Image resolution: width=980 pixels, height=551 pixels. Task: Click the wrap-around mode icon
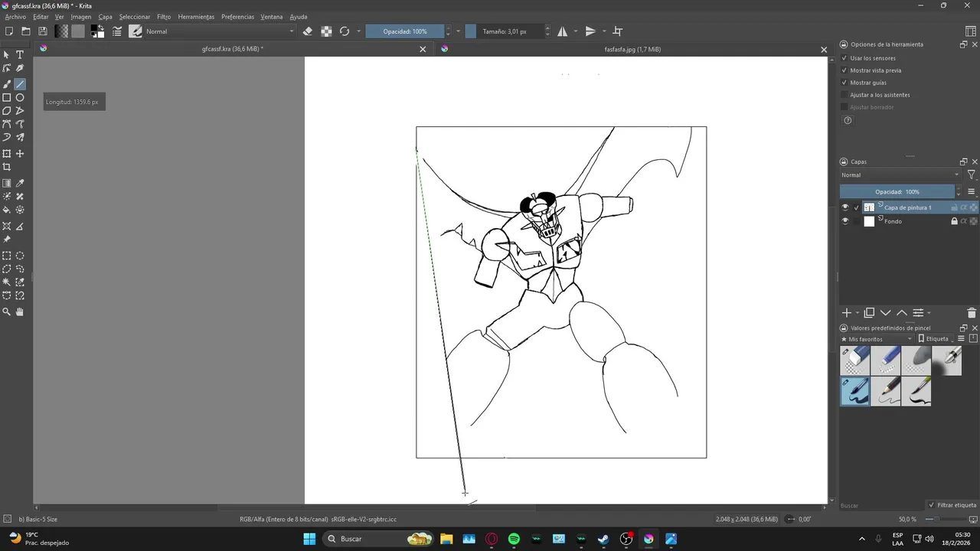[618, 31]
